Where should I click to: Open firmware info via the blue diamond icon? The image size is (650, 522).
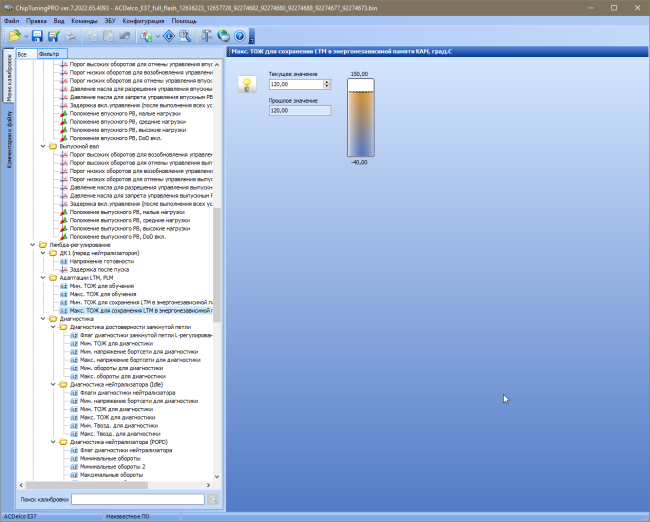pyautogui.click(x=169, y=36)
